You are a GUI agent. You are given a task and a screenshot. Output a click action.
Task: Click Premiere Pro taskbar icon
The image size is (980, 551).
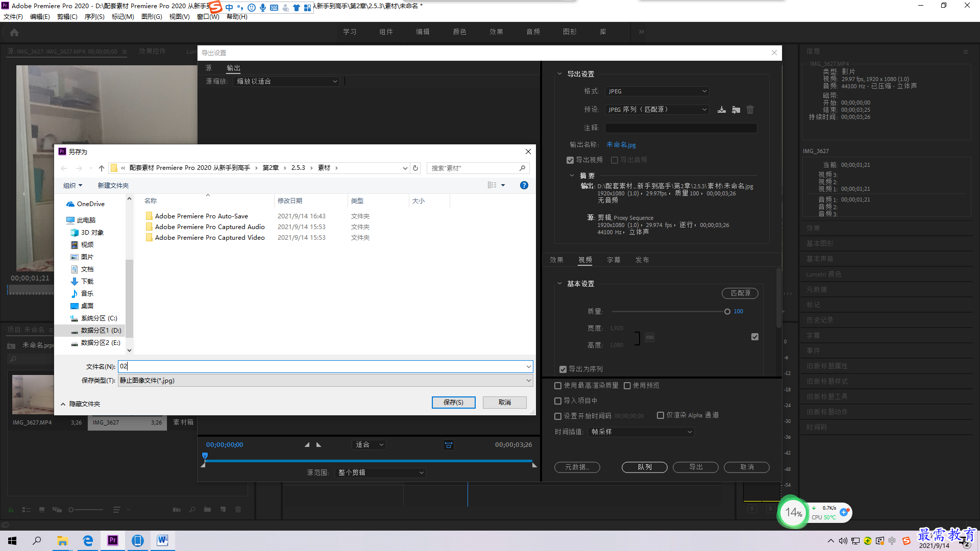(x=113, y=540)
